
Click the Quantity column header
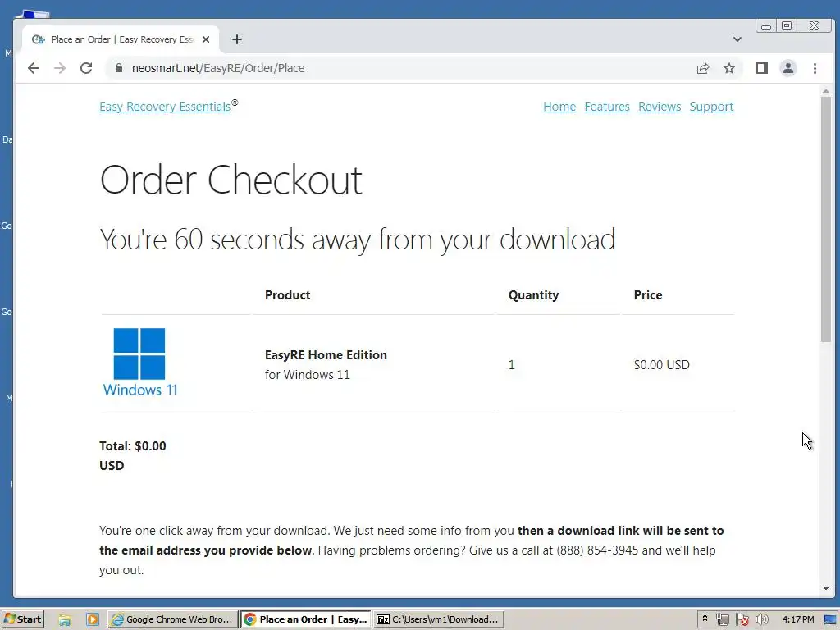pyautogui.click(x=533, y=294)
